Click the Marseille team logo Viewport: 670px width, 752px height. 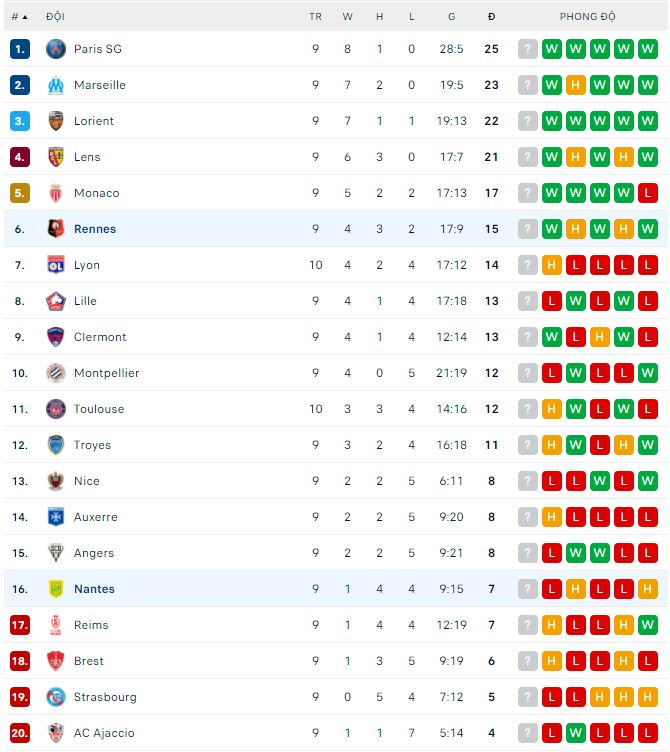[56, 85]
